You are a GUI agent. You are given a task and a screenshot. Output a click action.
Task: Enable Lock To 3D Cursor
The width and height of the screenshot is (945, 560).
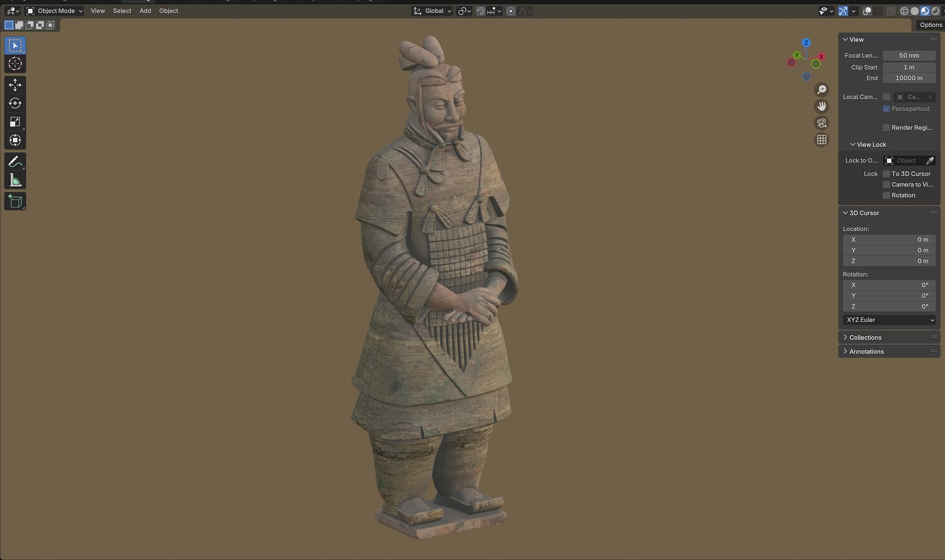pos(886,174)
